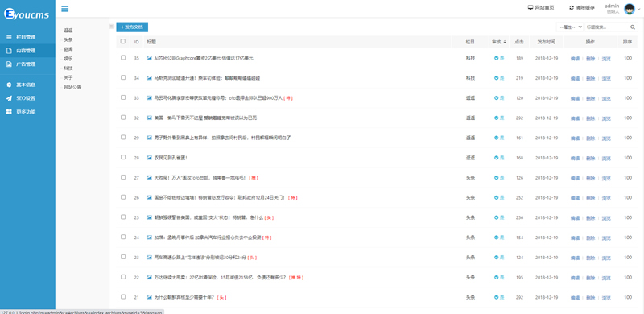This screenshot has width=644, height=314.
Task: Sort by the review column arrow
Action: tap(505, 42)
